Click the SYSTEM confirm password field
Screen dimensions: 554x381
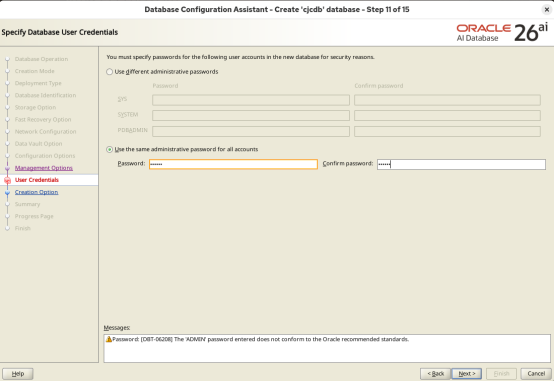[x=447, y=116]
